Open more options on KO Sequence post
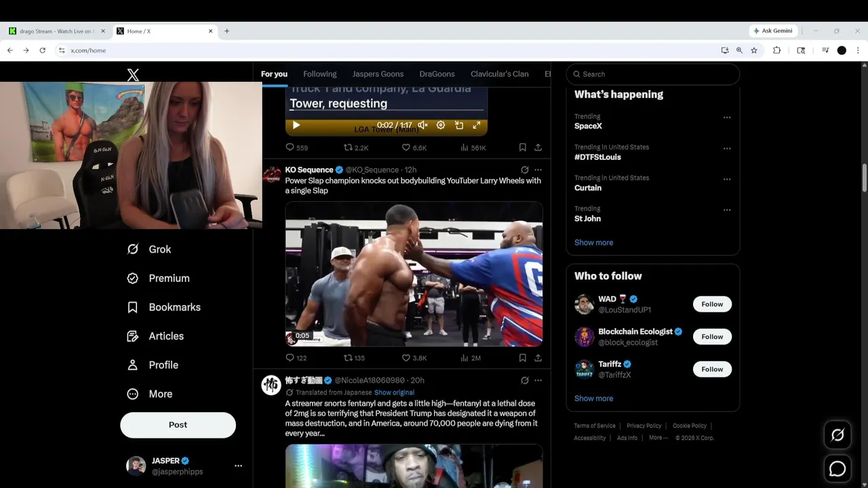This screenshot has width=868, height=488. [x=538, y=170]
